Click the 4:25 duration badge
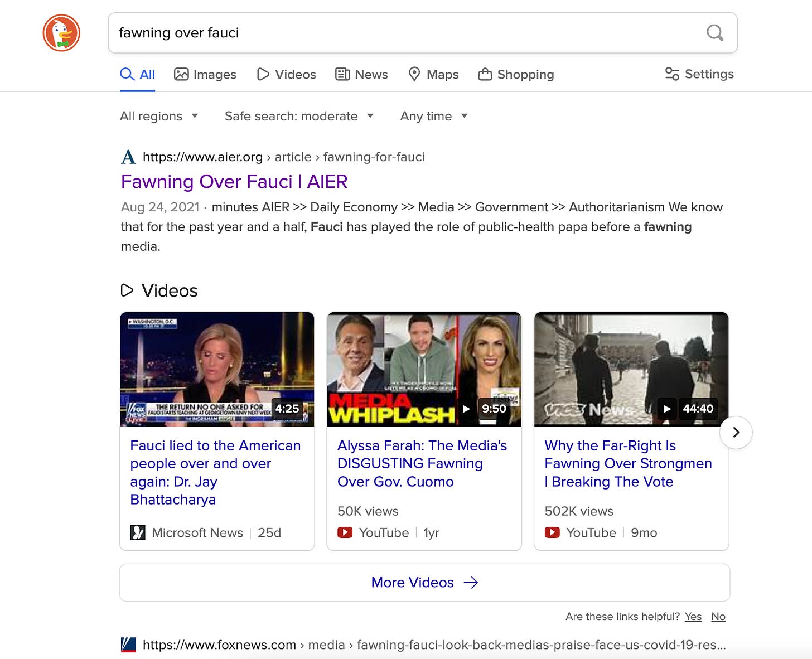Screen dimensions: 812x659 pyautogui.click(x=287, y=409)
